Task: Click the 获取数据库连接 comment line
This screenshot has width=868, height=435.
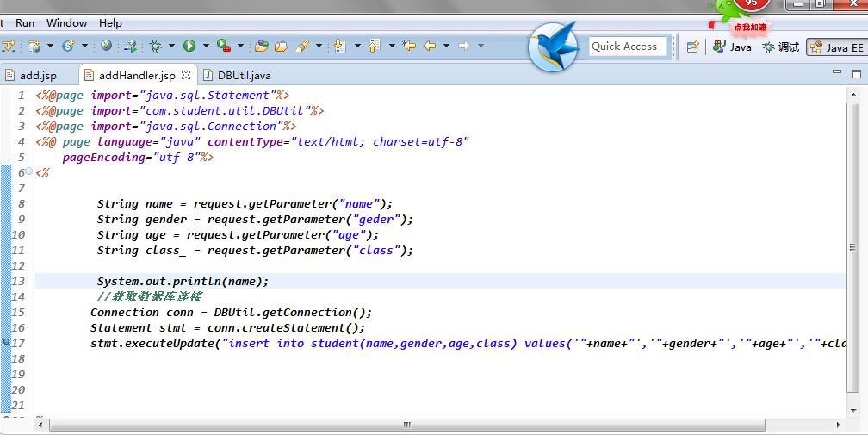Action: pos(150,296)
